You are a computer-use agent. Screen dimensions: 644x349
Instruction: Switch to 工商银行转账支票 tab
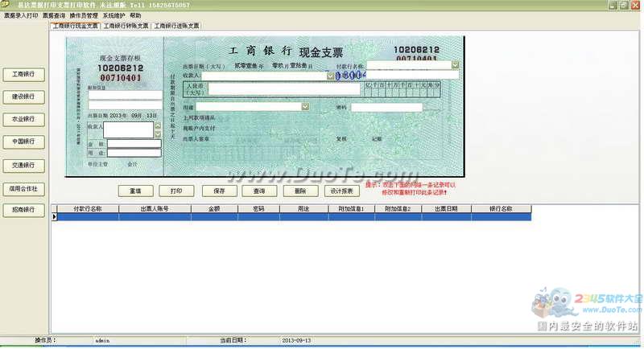[126, 26]
